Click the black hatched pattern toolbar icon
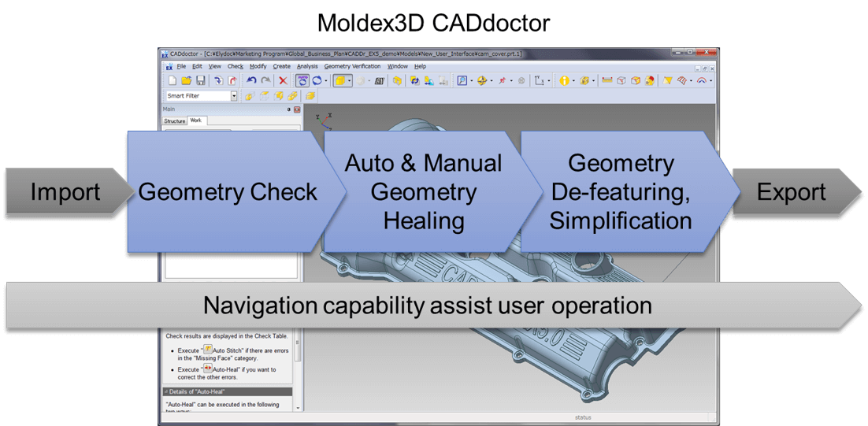This screenshot has height=426, width=868. point(379,81)
